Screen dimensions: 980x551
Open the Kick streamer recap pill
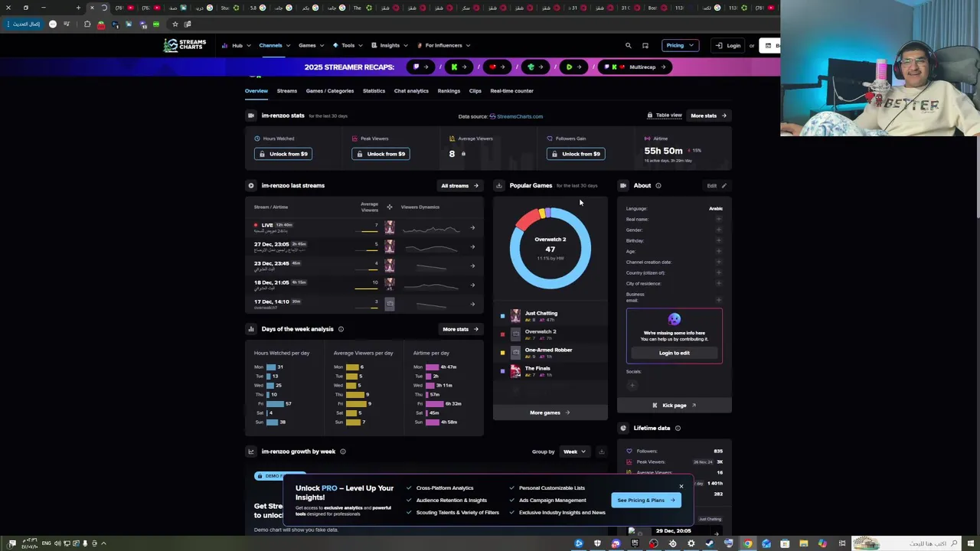coord(459,67)
